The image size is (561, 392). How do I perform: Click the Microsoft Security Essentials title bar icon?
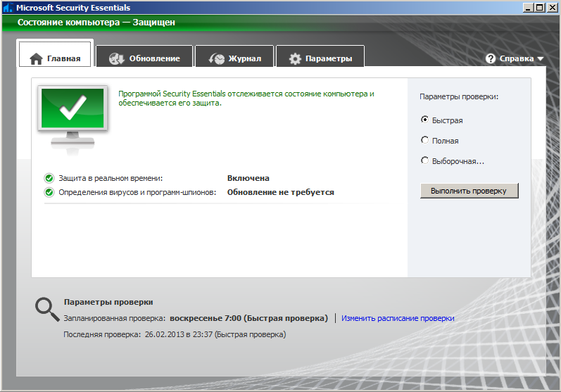pos(8,7)
